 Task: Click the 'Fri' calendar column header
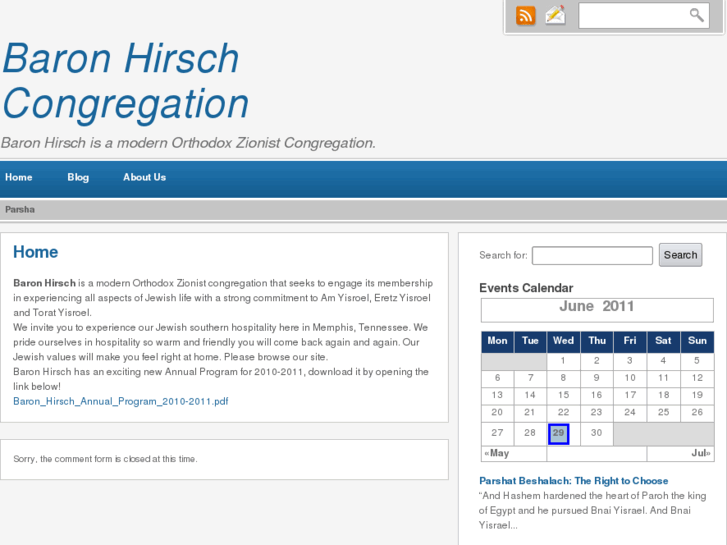[630, 341]
